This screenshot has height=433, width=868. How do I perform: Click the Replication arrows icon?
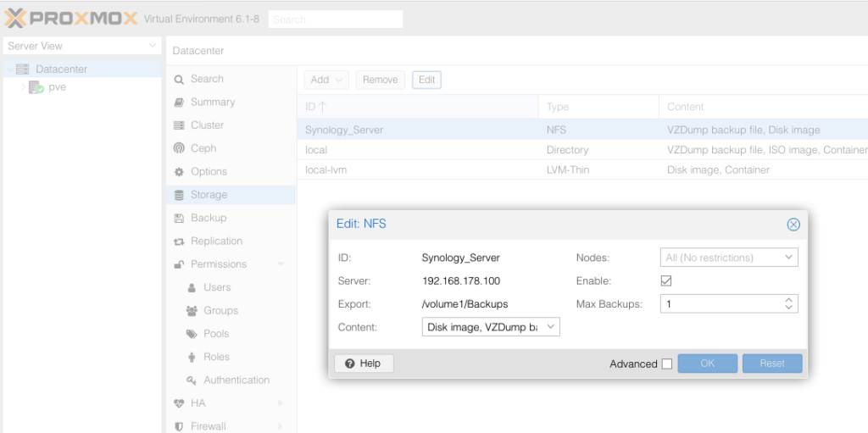[x=179, y=241]
